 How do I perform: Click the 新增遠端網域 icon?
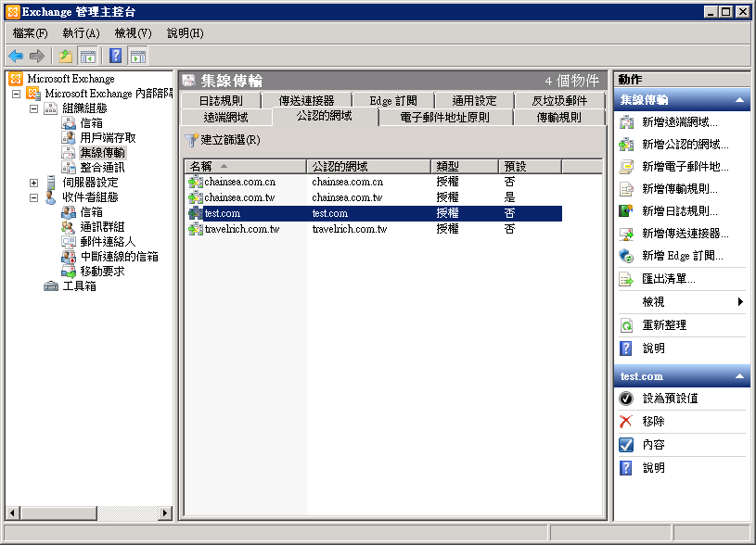pyautogui.click(x=626, y=122)
